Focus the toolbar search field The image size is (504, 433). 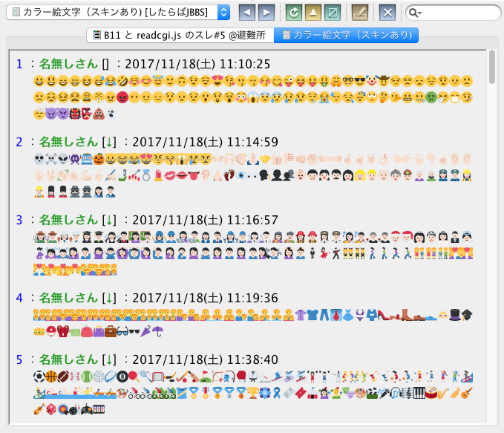coord(454,13)
